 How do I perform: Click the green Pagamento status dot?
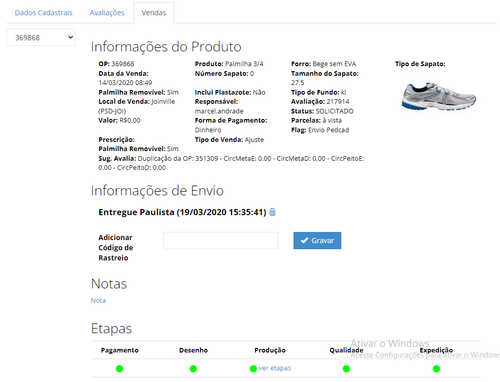point(119,369)
